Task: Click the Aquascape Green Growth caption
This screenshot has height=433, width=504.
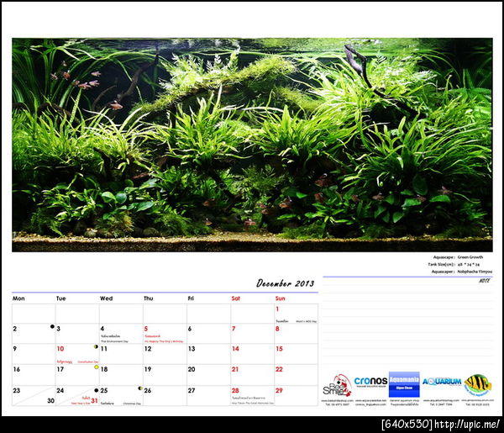Action: tap(458, 257)
